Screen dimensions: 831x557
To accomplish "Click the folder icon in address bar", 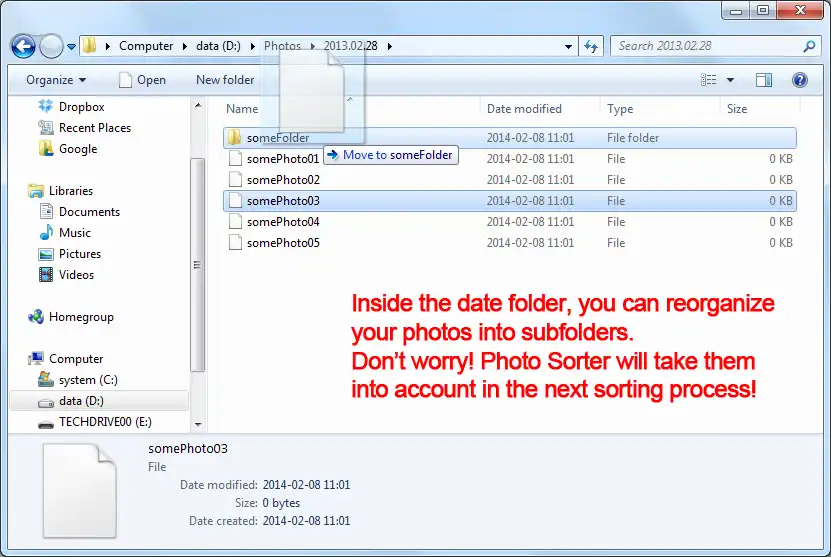I will 90,46.
